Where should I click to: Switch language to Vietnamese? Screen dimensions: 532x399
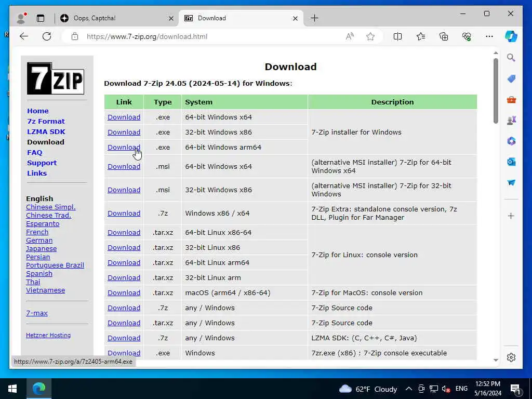coord(46,290)
